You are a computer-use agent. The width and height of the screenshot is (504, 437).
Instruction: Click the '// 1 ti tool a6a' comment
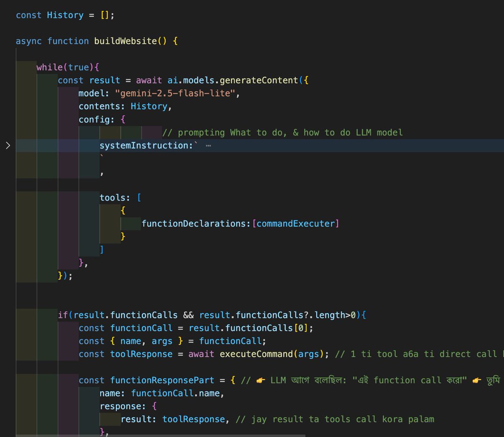click(x=419, y=354)
